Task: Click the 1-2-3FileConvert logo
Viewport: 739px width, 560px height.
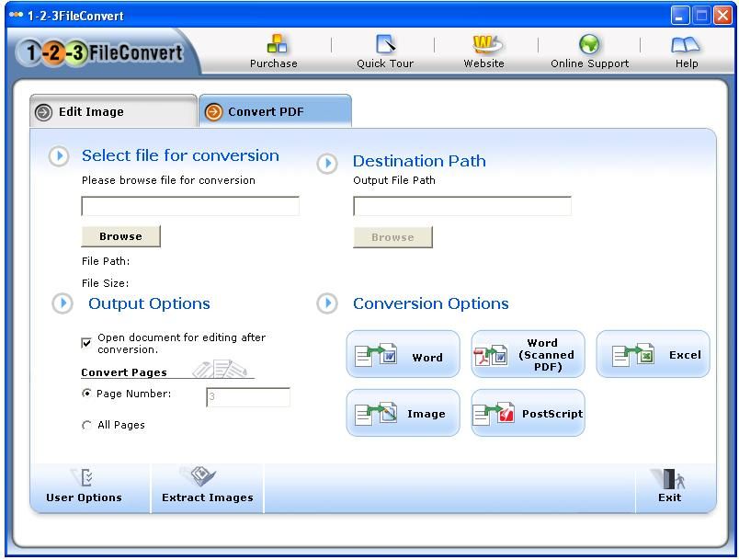Action: 100,52
